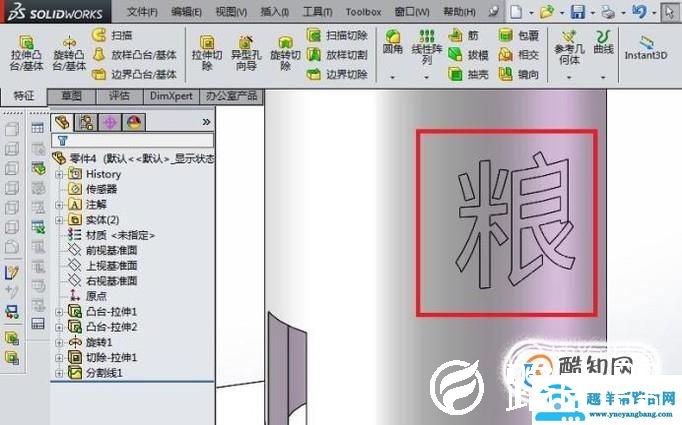Click the Undo arrow icon

639,12
